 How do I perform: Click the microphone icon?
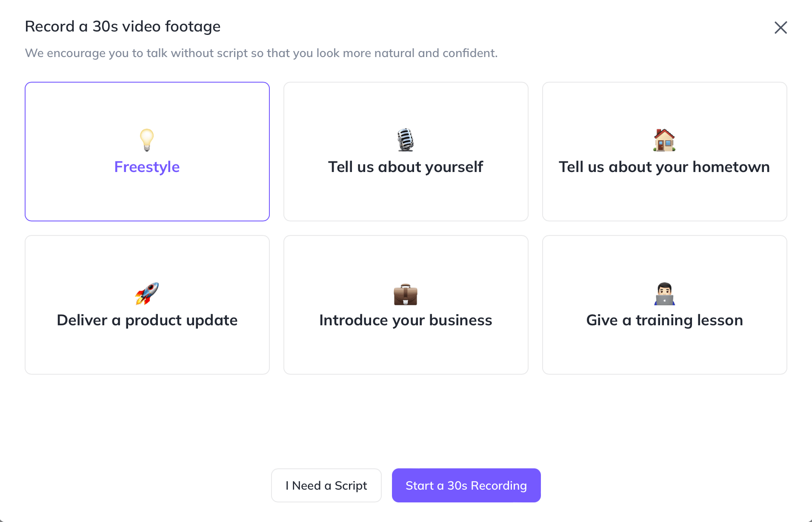click(x=406, y=140)
